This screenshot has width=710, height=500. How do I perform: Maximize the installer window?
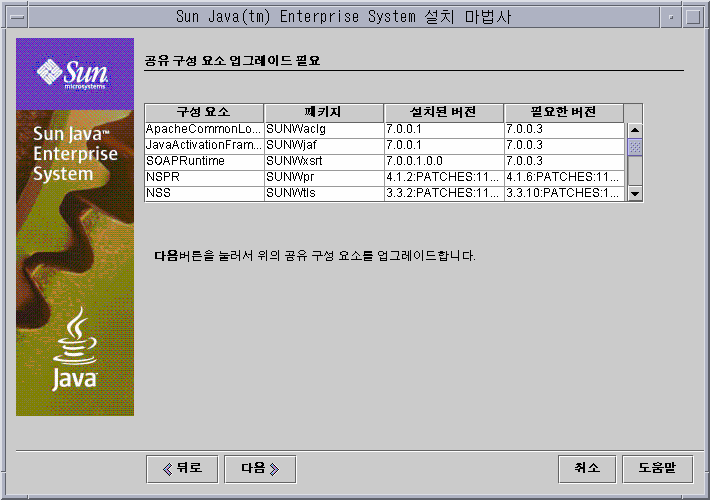[x=693, y=17]
